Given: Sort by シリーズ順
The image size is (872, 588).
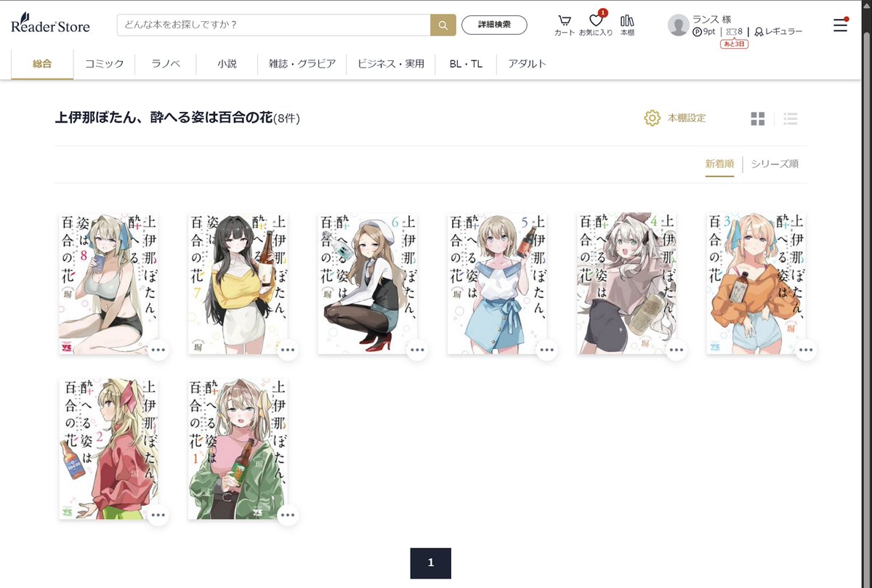Looking at the screenshot, I should pyautogui.click(x=775, y=164).
